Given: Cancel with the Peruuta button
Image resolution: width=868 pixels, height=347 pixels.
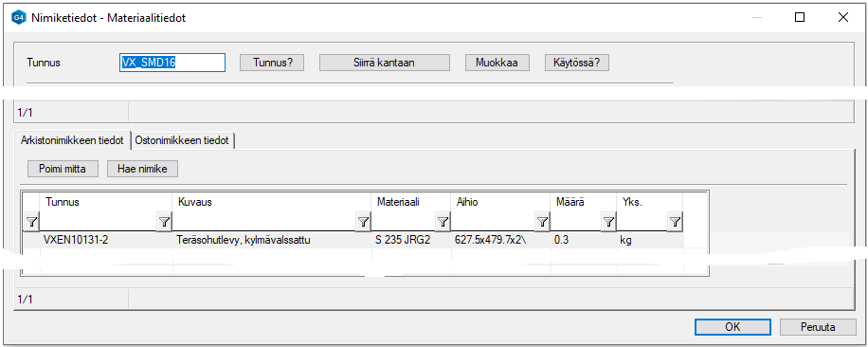Looking at the screenshot, I should tap(817, 326).
